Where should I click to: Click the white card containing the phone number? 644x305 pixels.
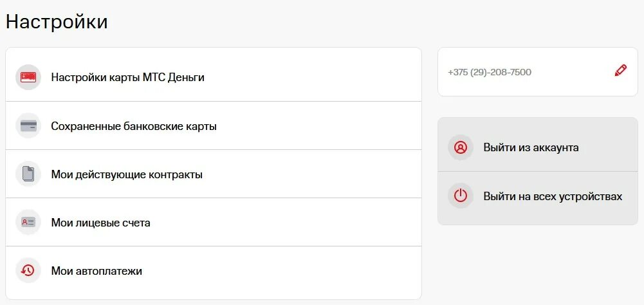click(x=538, y=72)
